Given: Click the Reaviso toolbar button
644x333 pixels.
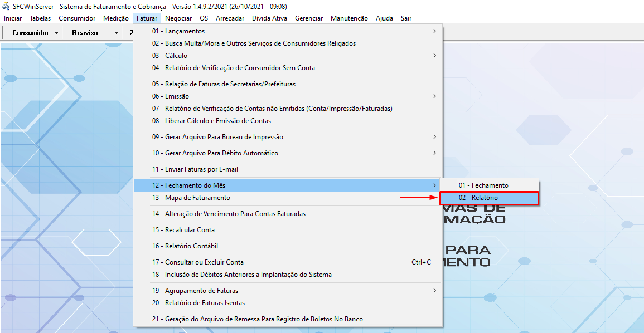Looking at the screenshot, I should coord(85,33).
